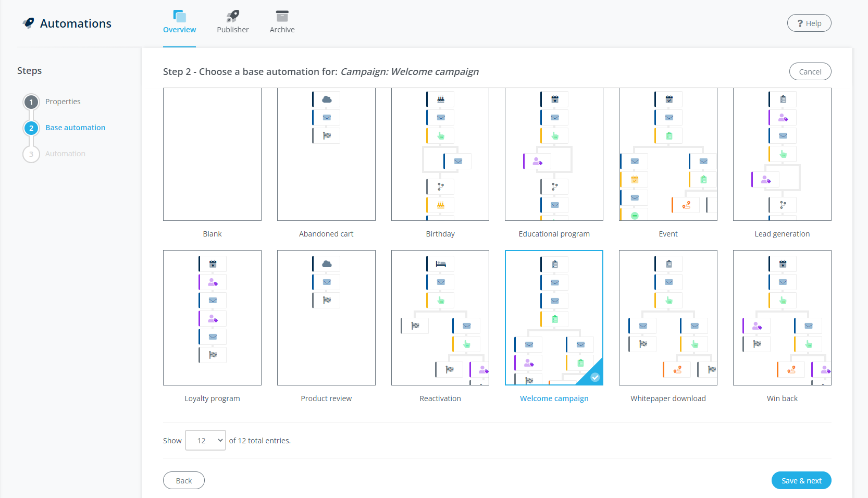Open the Overview tab
Viewport: 868px width, 498px height.
pos(179,22)
